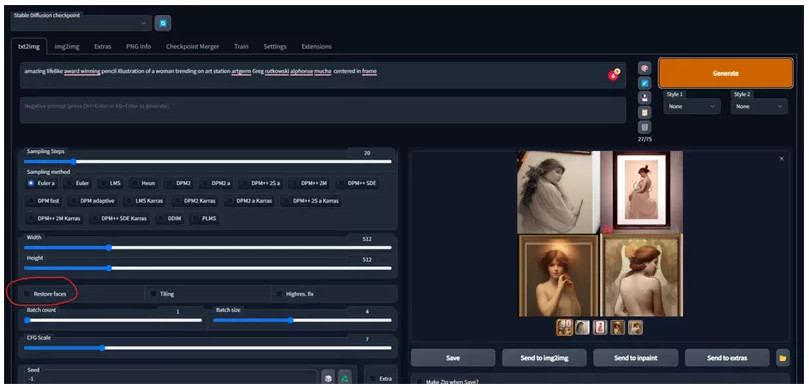The width and height of the screenshot is (809, 388).
Task: Click Send to inpaint button
Action: (635, 358)
